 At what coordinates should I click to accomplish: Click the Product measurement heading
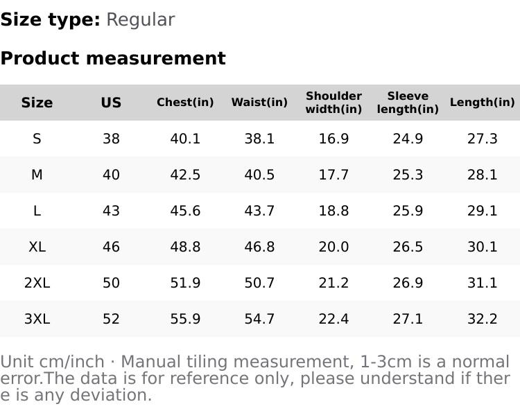coord(113,58)
